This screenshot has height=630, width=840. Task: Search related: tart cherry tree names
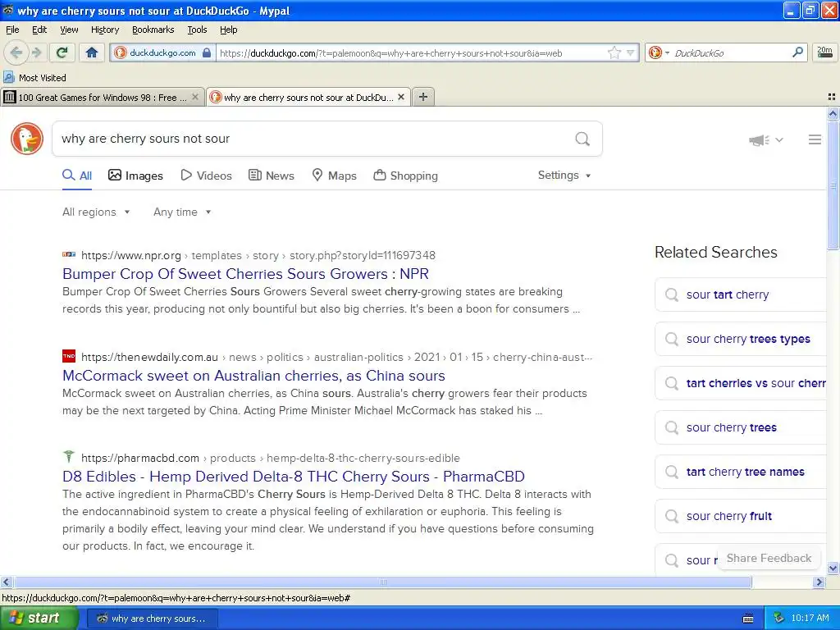tap(741, 472)
